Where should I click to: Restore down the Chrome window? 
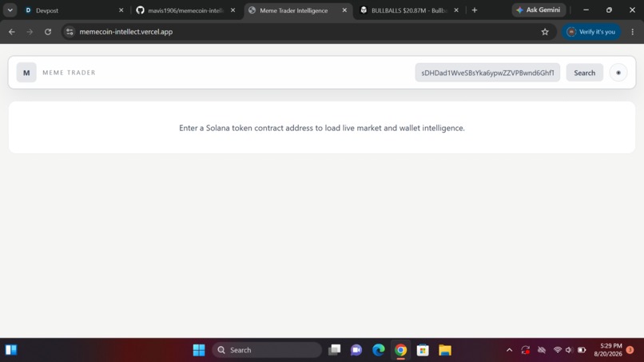609,10
